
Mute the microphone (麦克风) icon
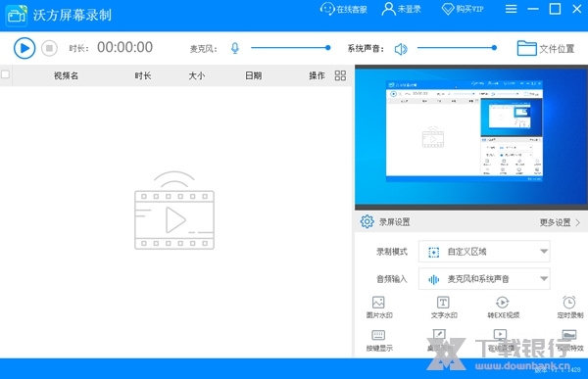click(235, 48)
